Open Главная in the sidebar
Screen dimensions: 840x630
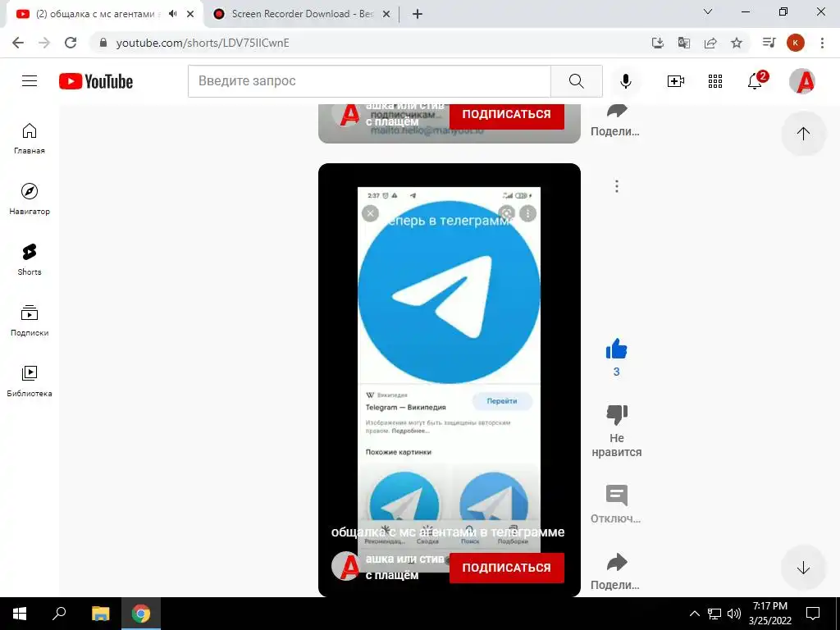[30, 139]
